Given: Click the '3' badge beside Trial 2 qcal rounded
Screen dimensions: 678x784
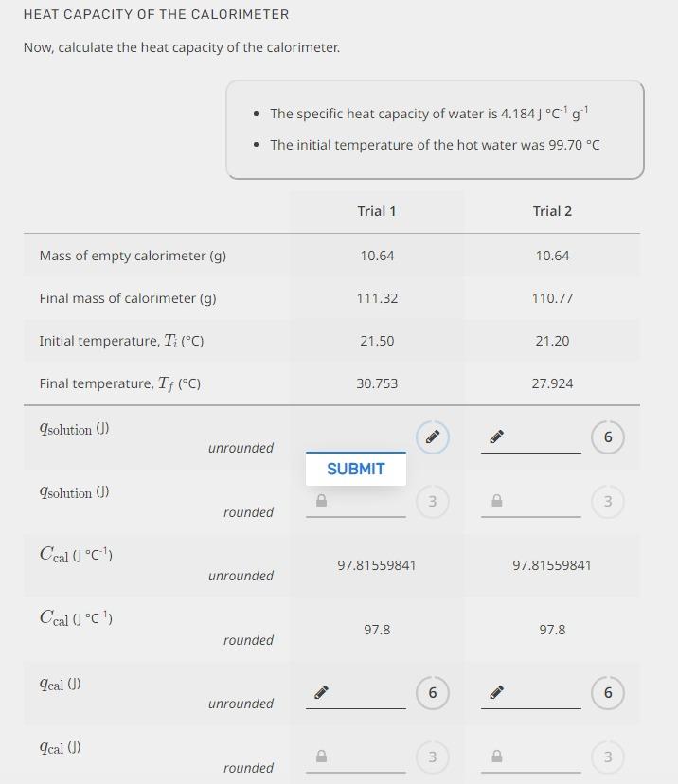Looking at the screenshot, I should pyautogui.click(x=606, y=757).
